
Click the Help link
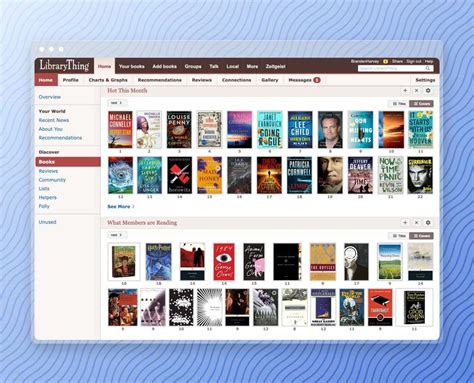(429, 61)
